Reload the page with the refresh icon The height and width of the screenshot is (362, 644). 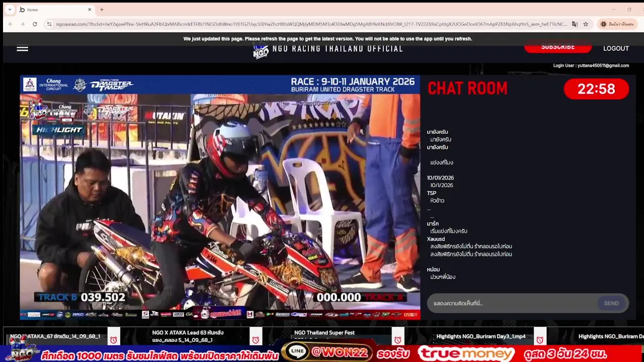(x=35, y=24)
